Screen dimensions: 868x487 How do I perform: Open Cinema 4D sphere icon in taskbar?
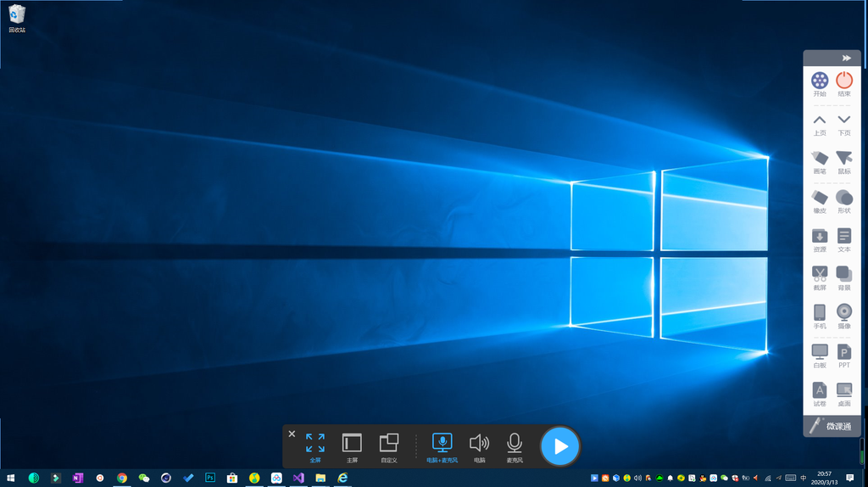pyautogui.click(x=166, y=478)
